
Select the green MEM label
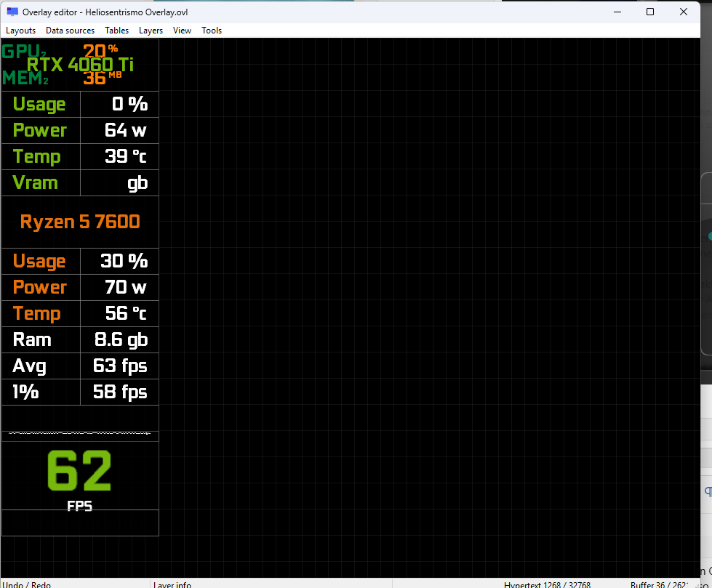[x=25, y=78]
